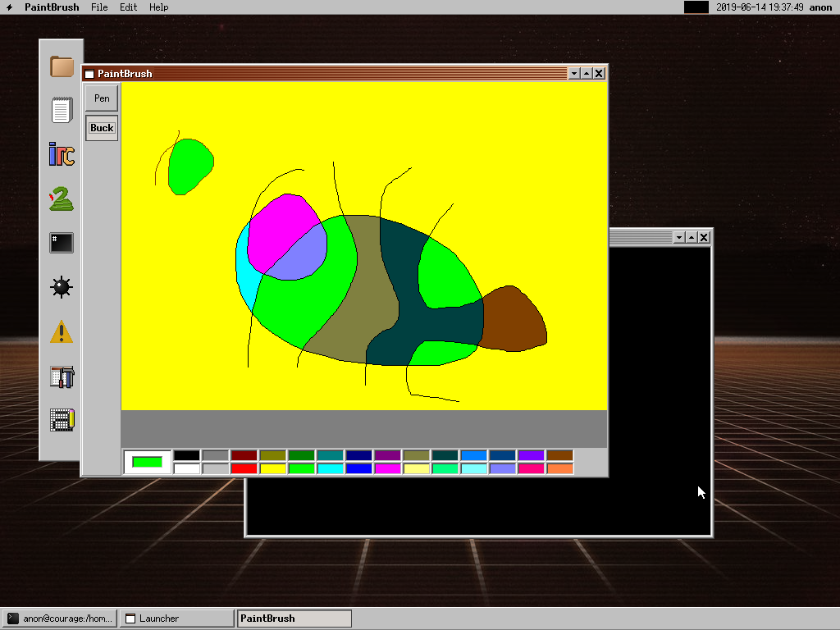
Task: Open the pixel grid with pencil launcher icon
Action: pyautogui.click(x=62, y=420)
